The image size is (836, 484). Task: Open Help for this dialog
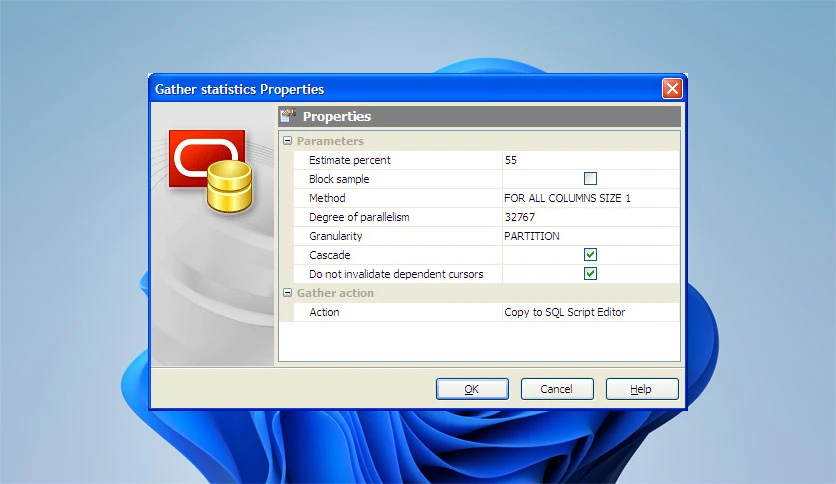(641, 389)
